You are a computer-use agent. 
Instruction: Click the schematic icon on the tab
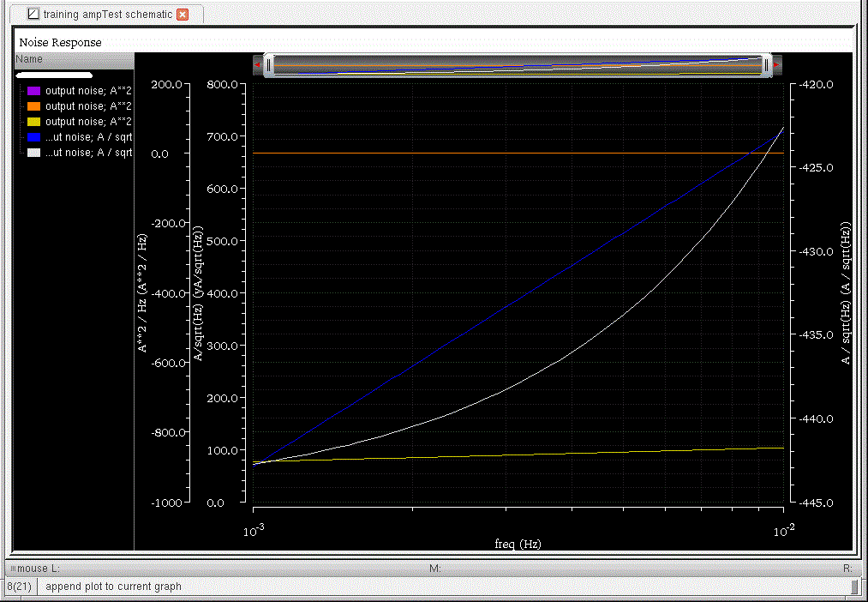coord(33,15)
